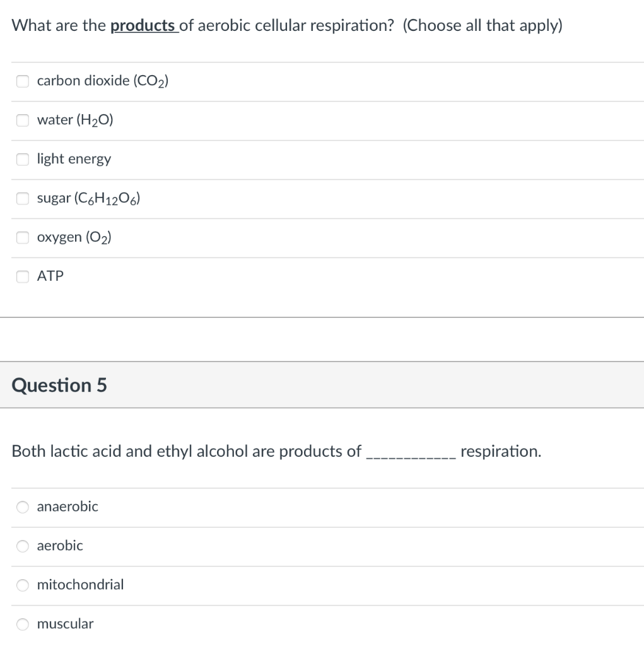
Task: Click the "light energy" answer text
Action: [x=74, y=159]
